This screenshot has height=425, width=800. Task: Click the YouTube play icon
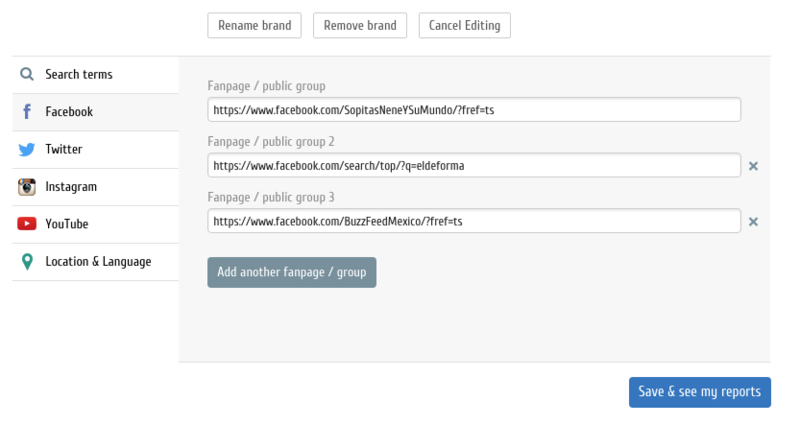(x=27, y=224)
